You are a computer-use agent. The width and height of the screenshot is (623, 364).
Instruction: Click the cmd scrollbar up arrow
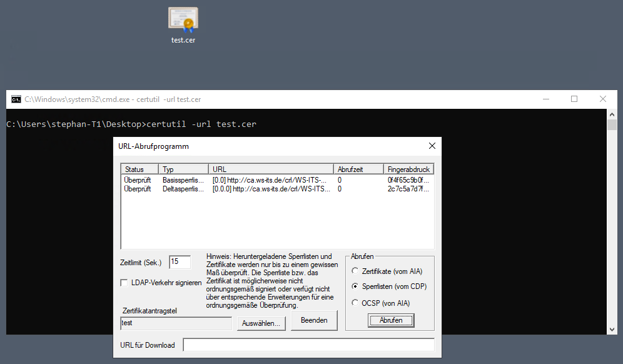click(612, 114)
